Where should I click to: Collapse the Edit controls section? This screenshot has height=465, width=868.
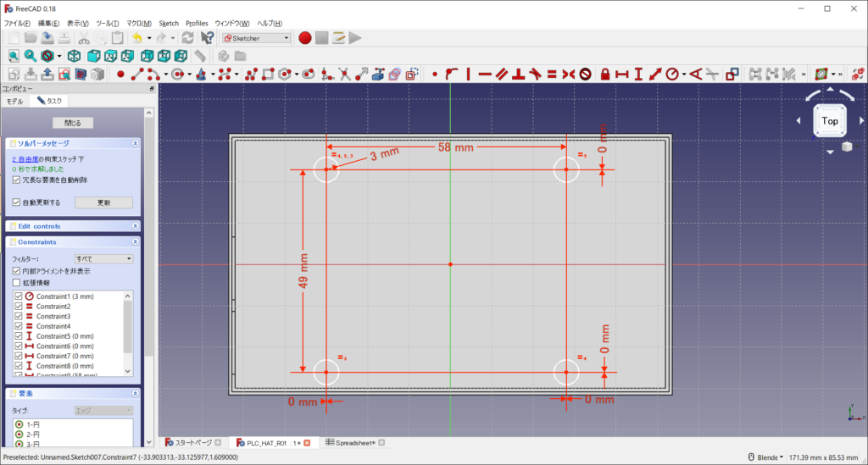click(136, 226)
